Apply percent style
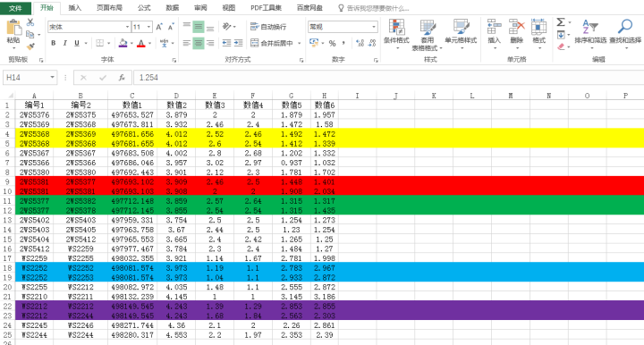644x345 pixels. click(332, 43)
